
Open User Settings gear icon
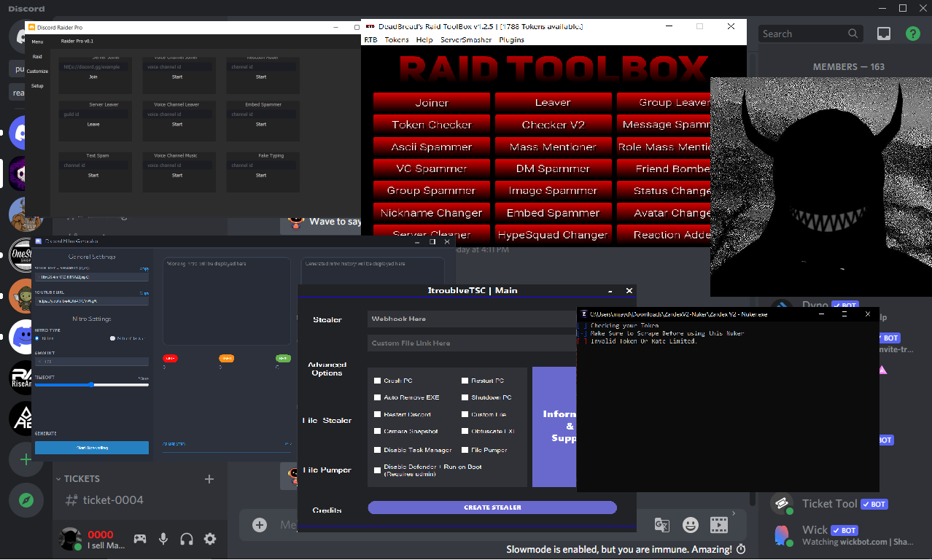click(x=210, y=539)
